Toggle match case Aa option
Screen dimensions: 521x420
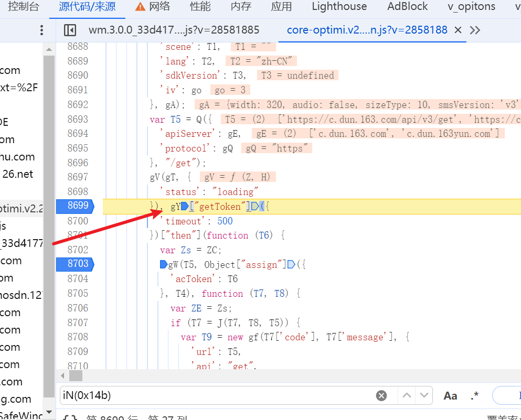coord(451,396)
